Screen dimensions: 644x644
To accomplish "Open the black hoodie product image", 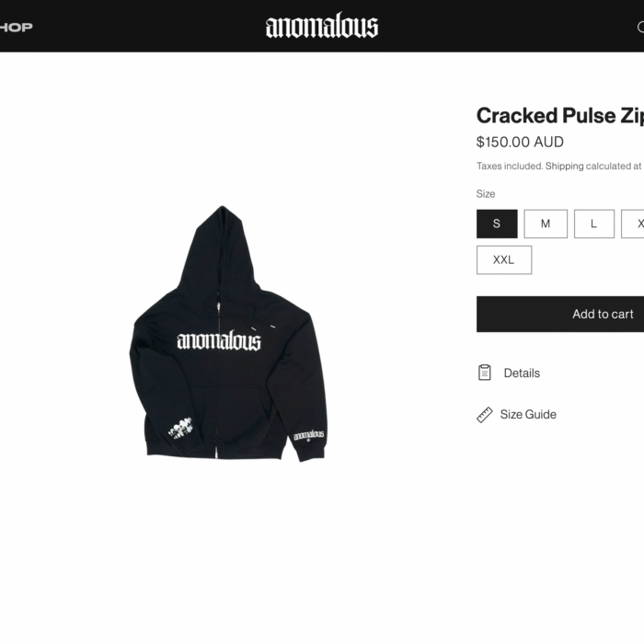I will pos(228,333).
